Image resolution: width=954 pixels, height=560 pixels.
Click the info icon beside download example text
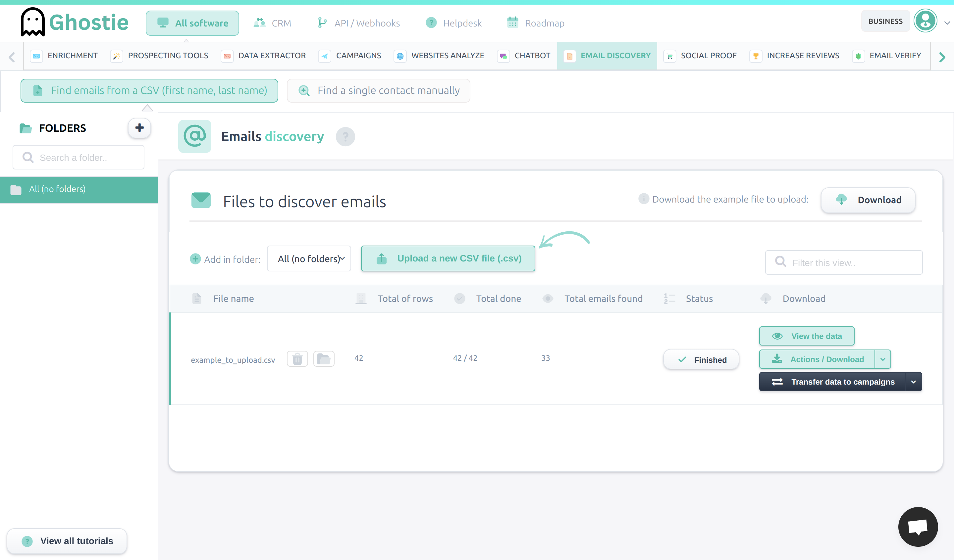pyautogui.click(x=644, y=199)
